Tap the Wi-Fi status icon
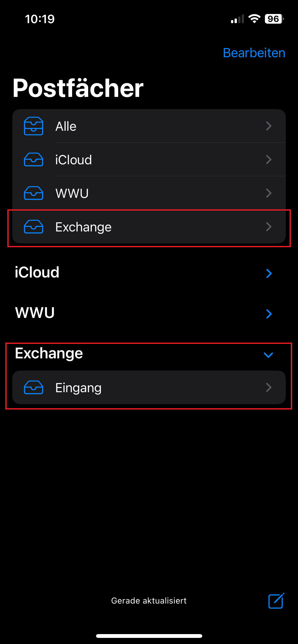298x644 pixels. (254, 19)
